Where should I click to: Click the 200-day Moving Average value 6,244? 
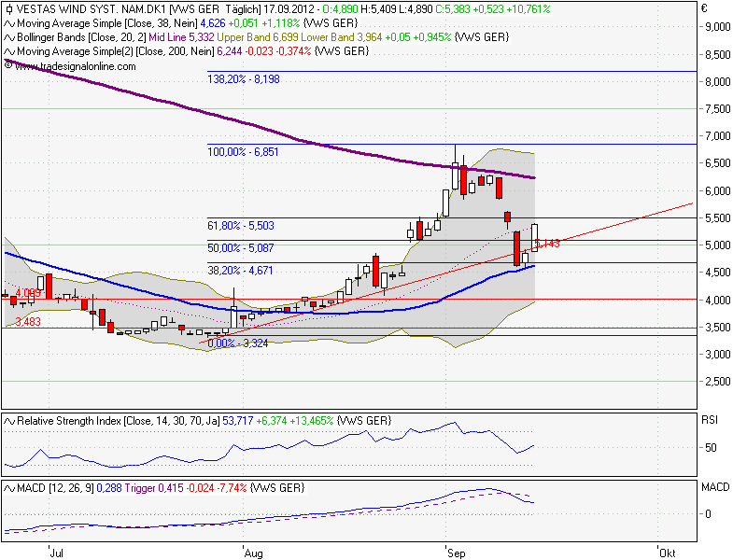pos(230,51)
